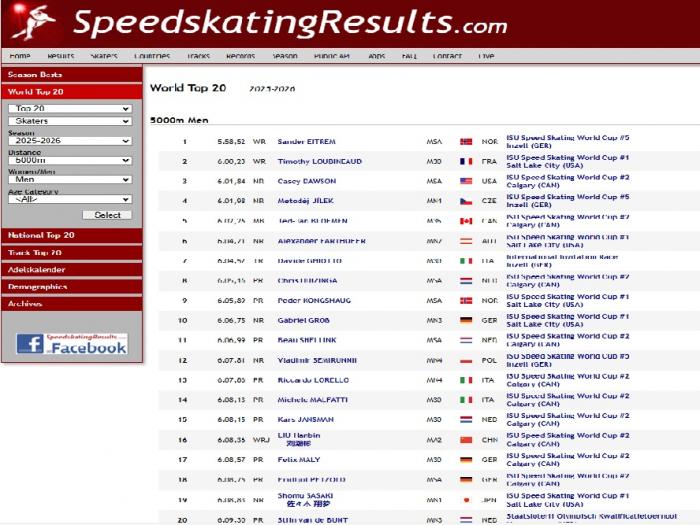The width and height of the screenshot is (700, 525).
Task: Open LIU Hanbin skater profile
Action: click(x=299, y=439)
